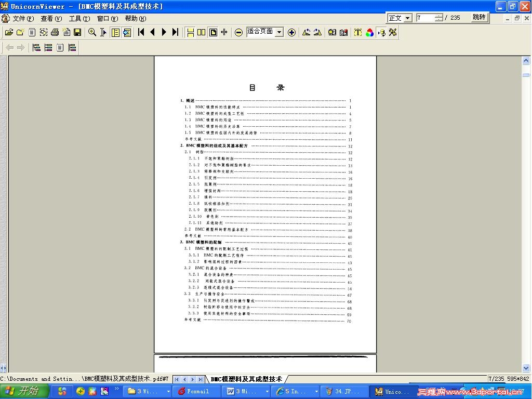
Task: Toggle the yellow document outline panel button
Action: pos(115,32)
